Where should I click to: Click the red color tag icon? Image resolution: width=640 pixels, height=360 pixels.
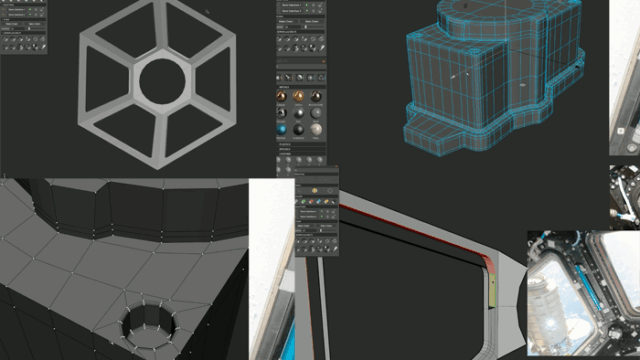[311, 201]
